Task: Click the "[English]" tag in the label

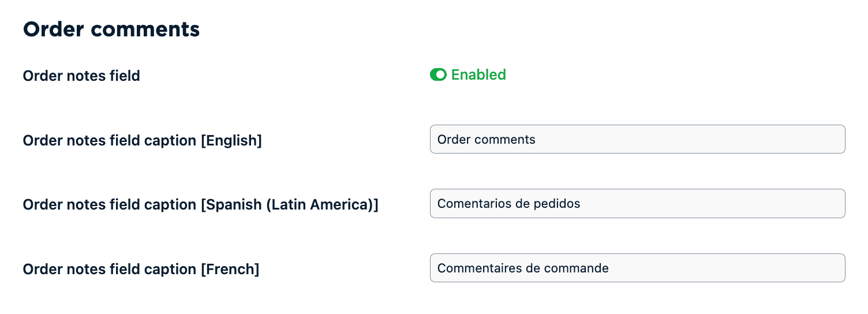Action: pyautogui.click(x=231, y=140)
